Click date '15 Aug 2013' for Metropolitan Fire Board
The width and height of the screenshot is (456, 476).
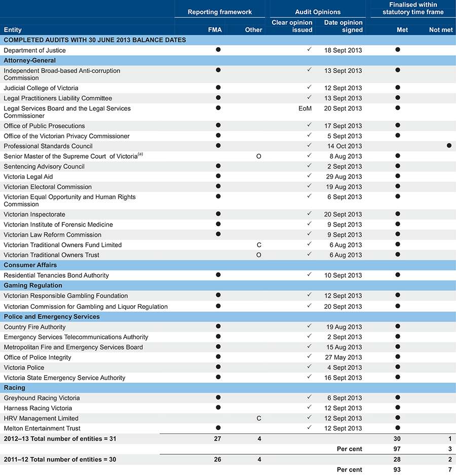coord(344,347)
